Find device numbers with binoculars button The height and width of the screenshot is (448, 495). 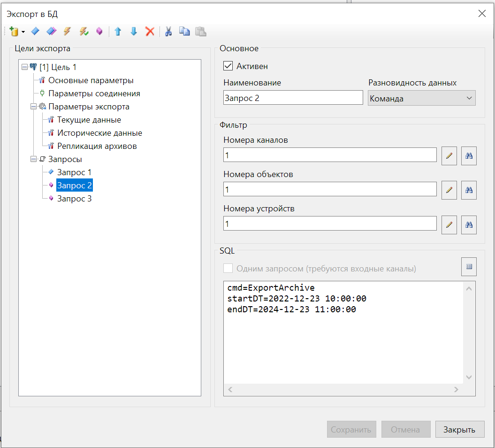tap(469, 224)
